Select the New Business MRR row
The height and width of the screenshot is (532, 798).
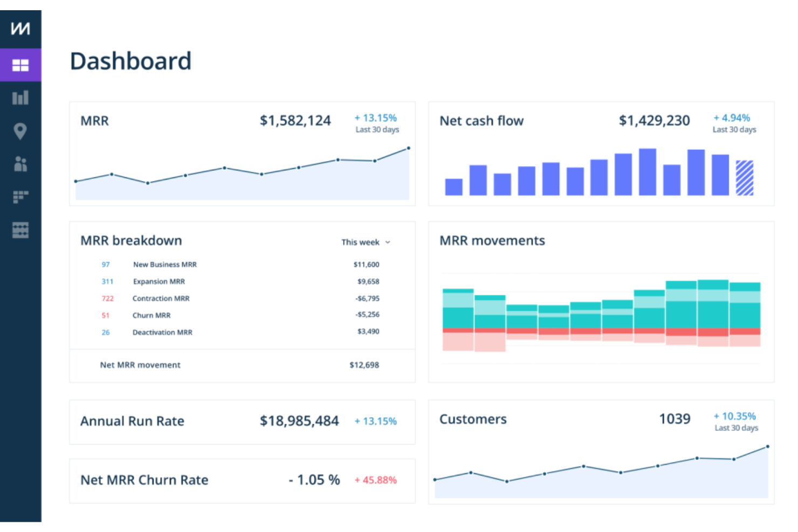pos(240,265)
